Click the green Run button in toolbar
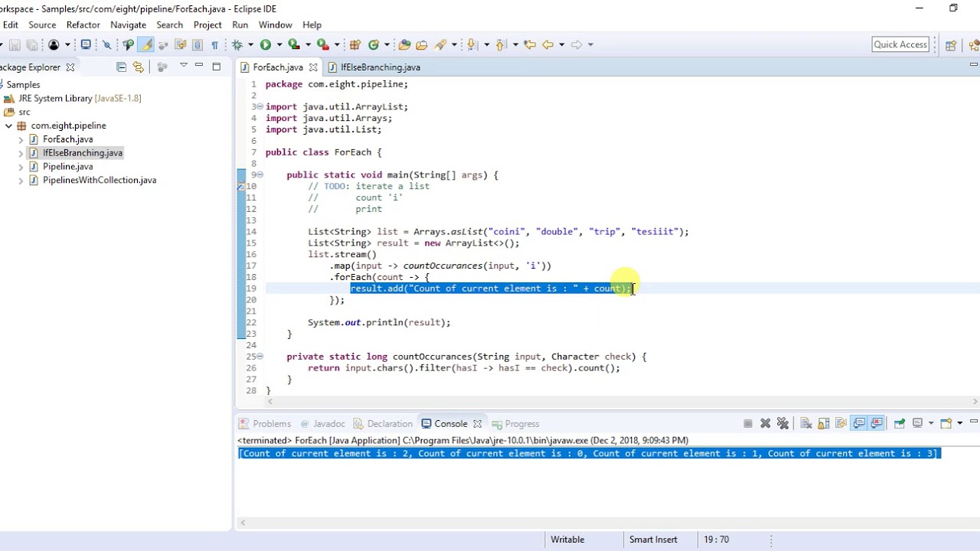Image resolution: width=980 pixels, height=551 pixels. 265,44
